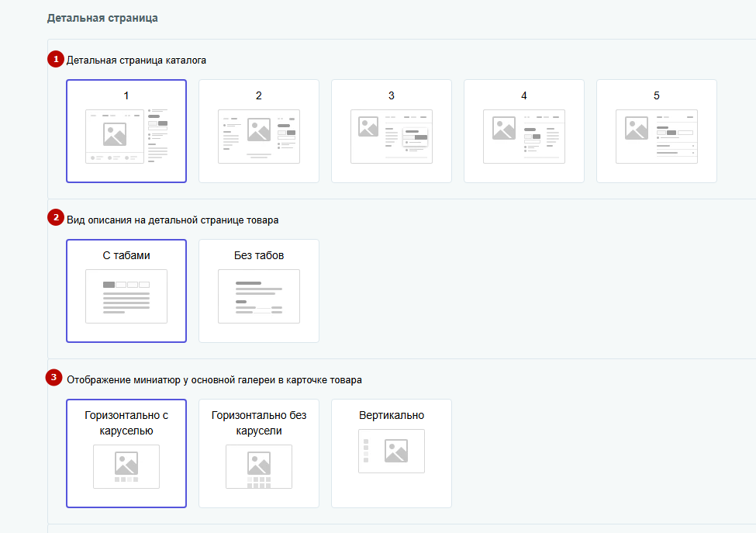The width and height of the screenshot is (756, 533).
Task: Select catalog detail page layout 3
Action: (x=392, y=131)
